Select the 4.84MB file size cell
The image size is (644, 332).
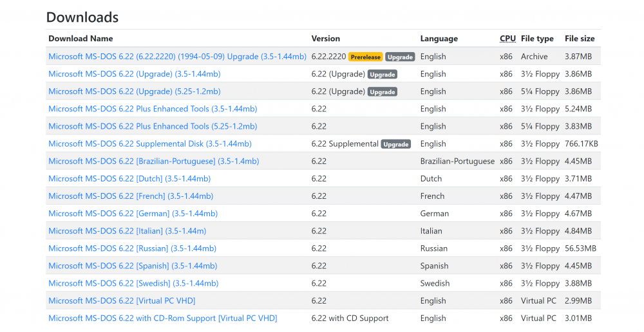(578, 231)
